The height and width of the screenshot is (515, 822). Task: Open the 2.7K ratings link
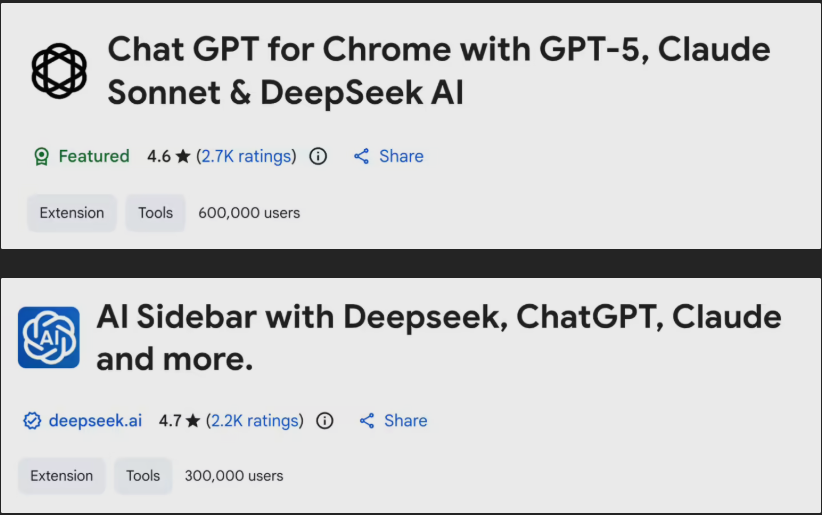246,156
